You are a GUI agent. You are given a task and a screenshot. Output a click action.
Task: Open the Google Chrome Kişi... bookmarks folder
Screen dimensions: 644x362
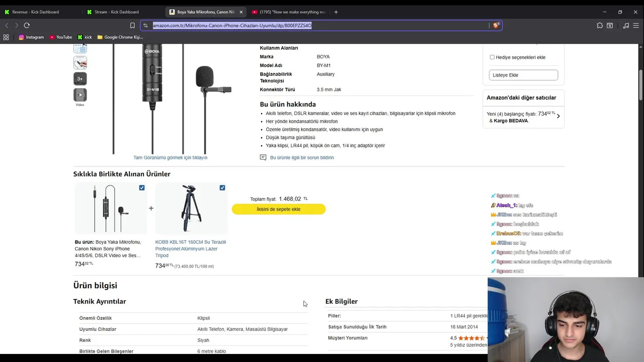coord(120,37)
